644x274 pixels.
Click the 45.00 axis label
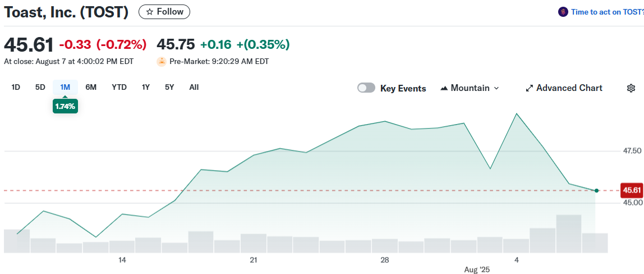pos(632,203)
